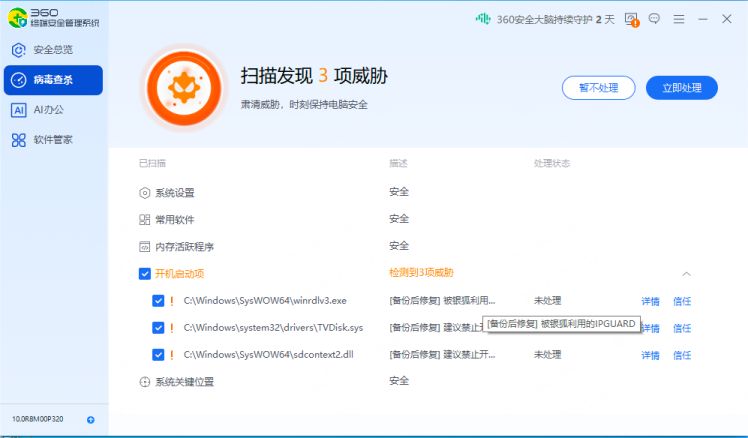The height and width of the screenshot is (438, 748).
Task: Click the 常用软件 row label
Action: point(175,219)
